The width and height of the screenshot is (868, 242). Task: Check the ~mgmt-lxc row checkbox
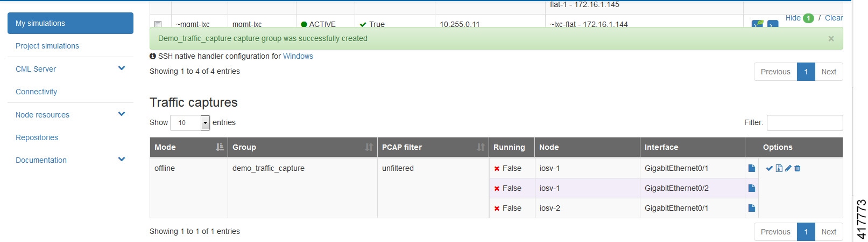click(158, 24)
